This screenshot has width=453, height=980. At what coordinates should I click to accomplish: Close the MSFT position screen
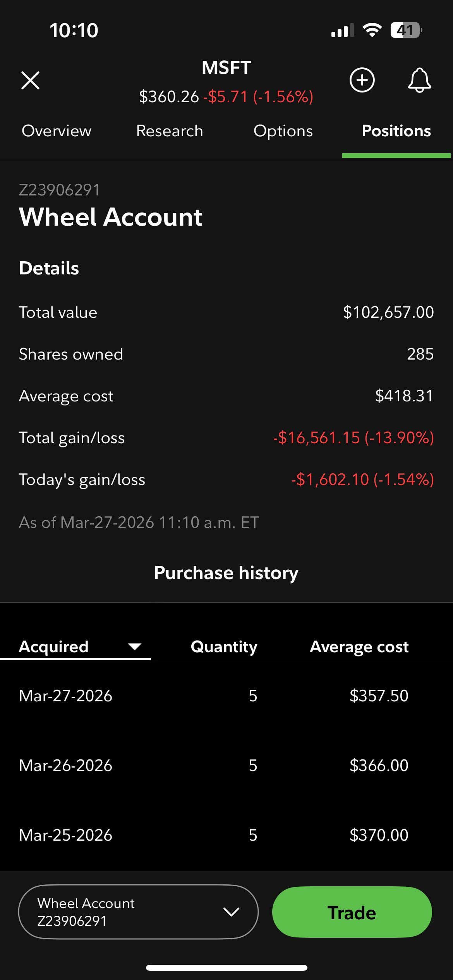pos(30,81)
